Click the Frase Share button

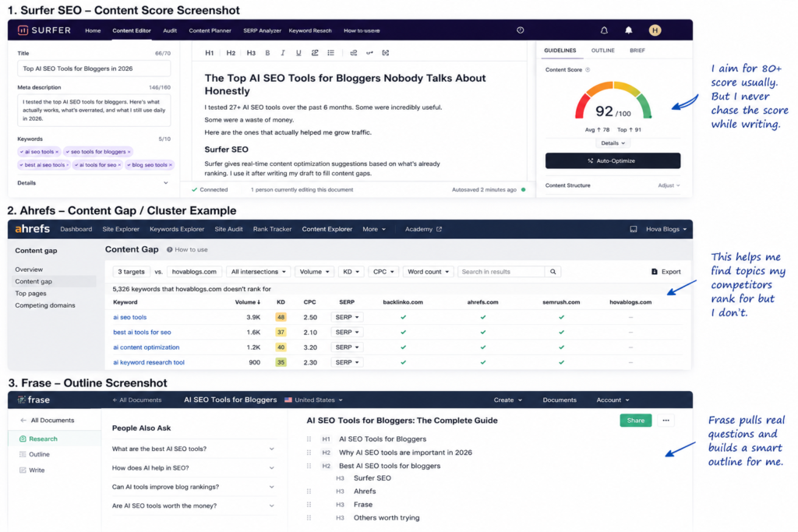pos(636,420)
